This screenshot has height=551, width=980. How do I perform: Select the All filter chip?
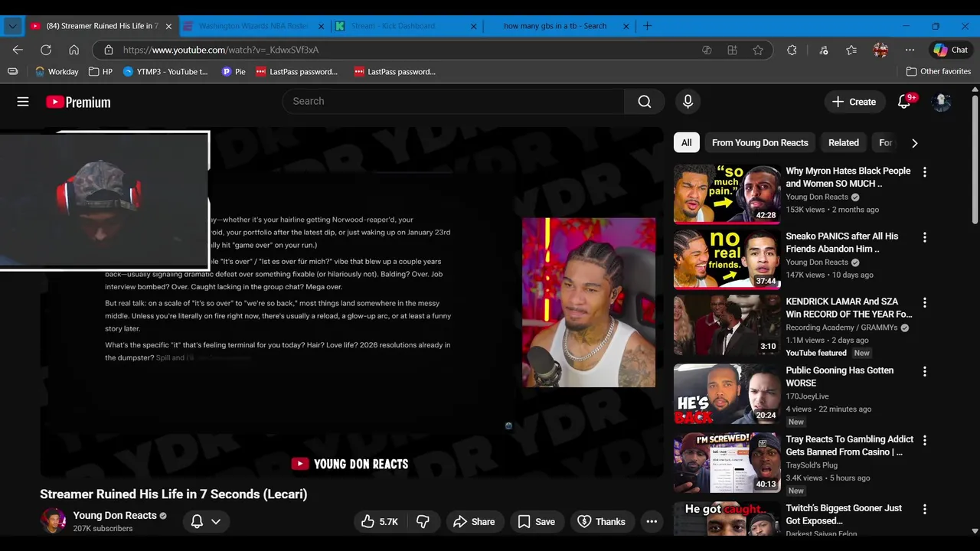pyautogui.click(x=687, y=143)
